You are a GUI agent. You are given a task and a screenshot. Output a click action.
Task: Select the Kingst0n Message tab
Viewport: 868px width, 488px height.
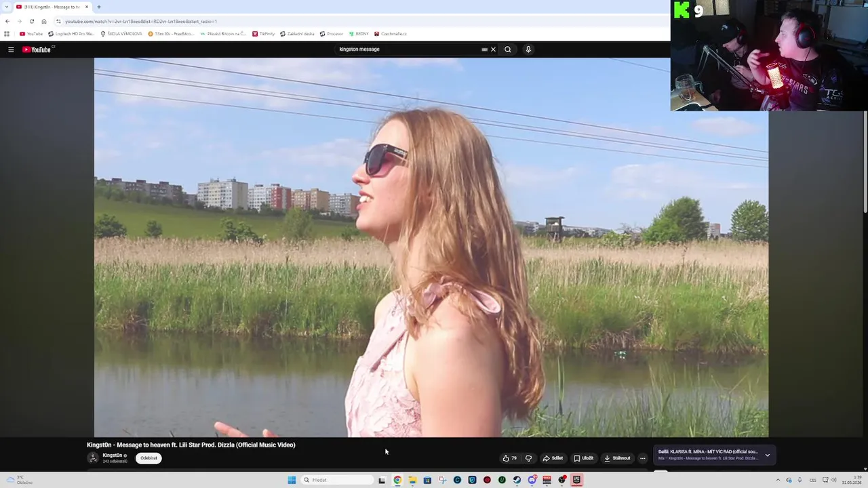click(52, 7)
